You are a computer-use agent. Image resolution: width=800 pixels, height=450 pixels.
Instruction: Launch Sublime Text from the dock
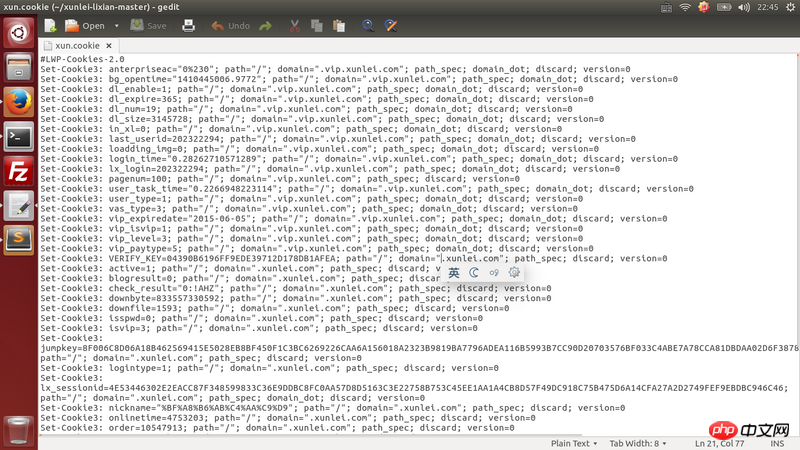[x=19, y=240]
